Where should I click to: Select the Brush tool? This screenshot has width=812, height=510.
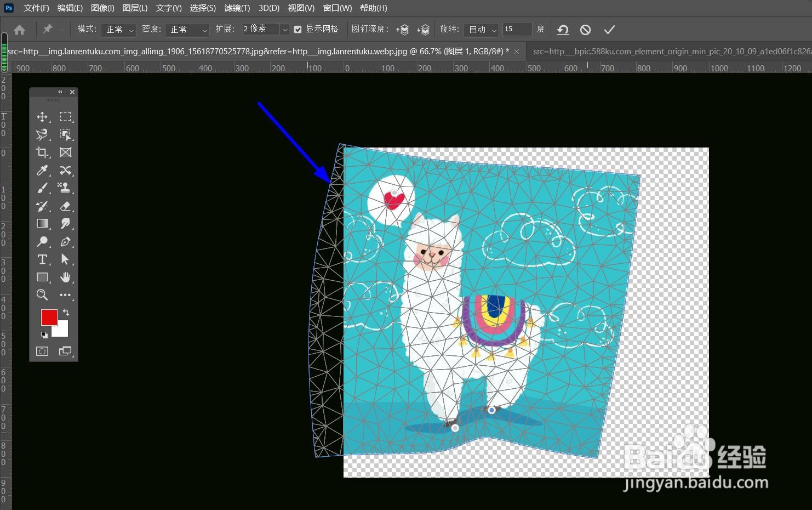pos(42,188)
